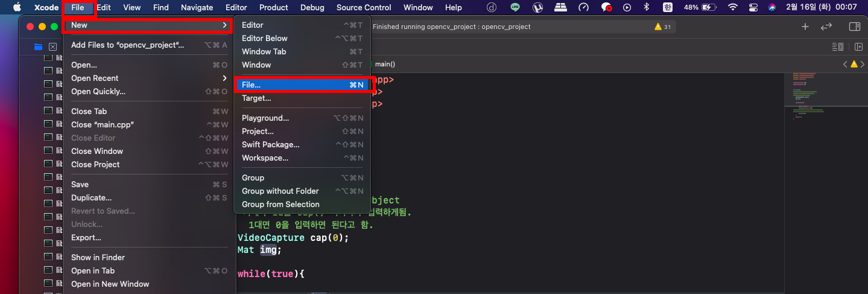Click the play circle menu bar icon
The height and width of the screenshot is (294, 868).
tap(627, 7)
